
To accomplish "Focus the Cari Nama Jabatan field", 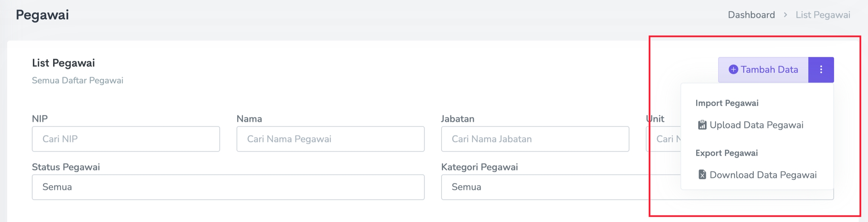I will coord(535,139).
